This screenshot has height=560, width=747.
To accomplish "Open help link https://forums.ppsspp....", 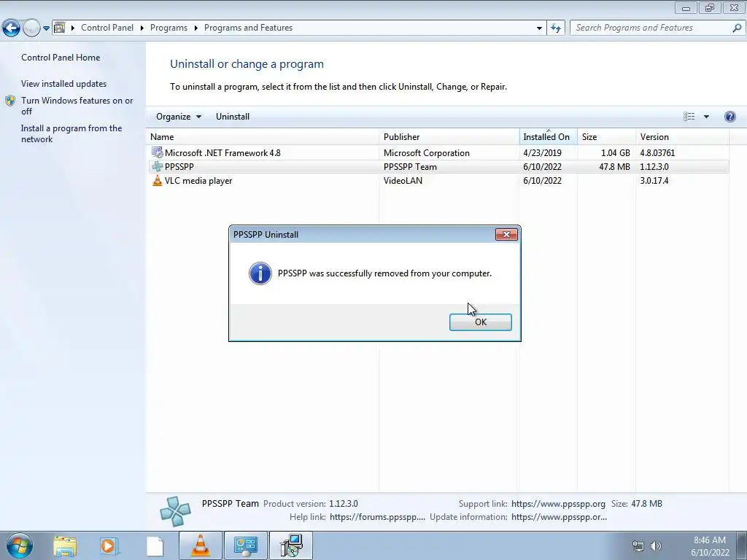I will (x=377, y=517).
